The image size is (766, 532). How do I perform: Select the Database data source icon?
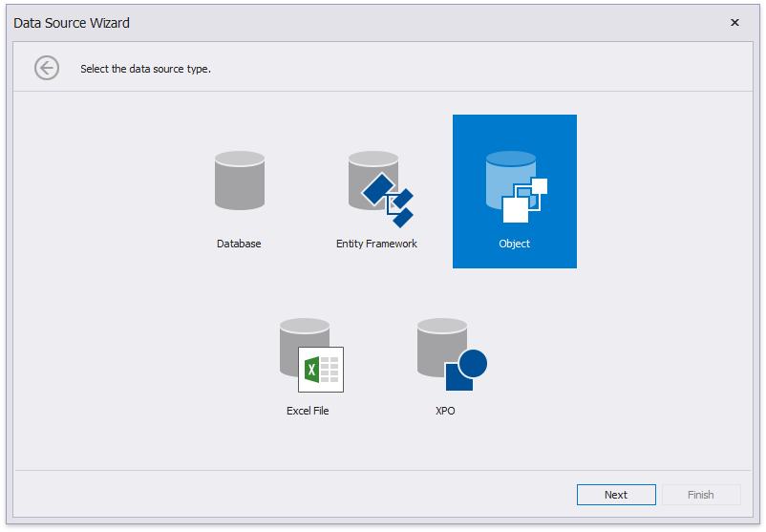(239, 181)
